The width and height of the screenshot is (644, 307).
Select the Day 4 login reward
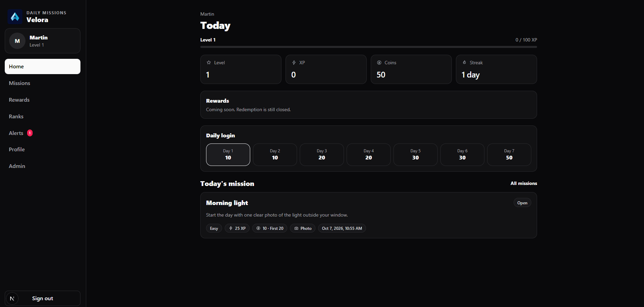coord(369,155)
